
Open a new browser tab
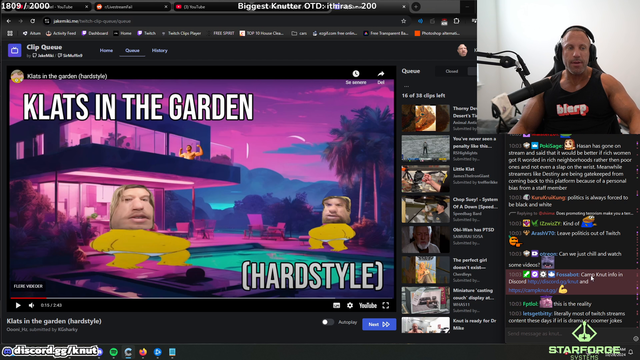point(416,7)
